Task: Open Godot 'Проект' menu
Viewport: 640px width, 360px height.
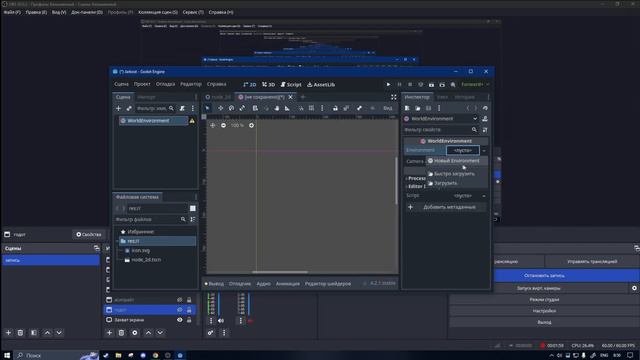Action: coord(142,84)
